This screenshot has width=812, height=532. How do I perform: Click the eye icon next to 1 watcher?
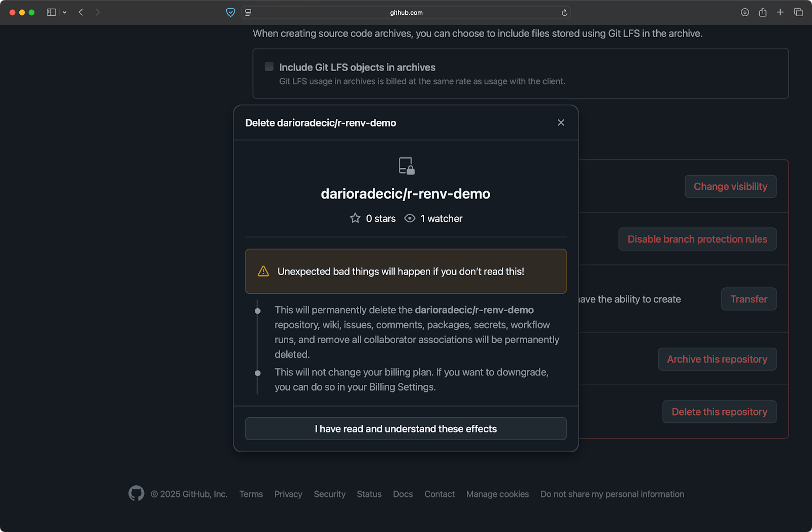pyautogui.click(x=410, y=218)
